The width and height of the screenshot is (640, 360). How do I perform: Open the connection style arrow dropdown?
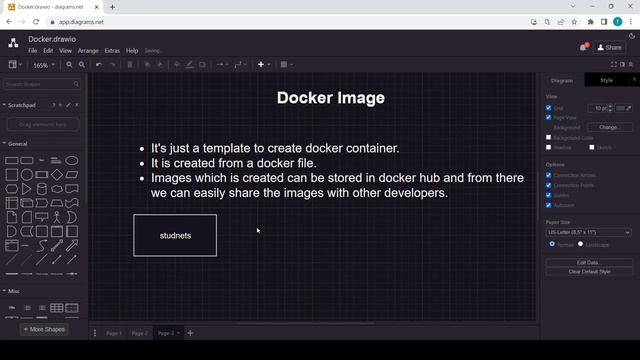pyautogui.click(x=222, y=64)
